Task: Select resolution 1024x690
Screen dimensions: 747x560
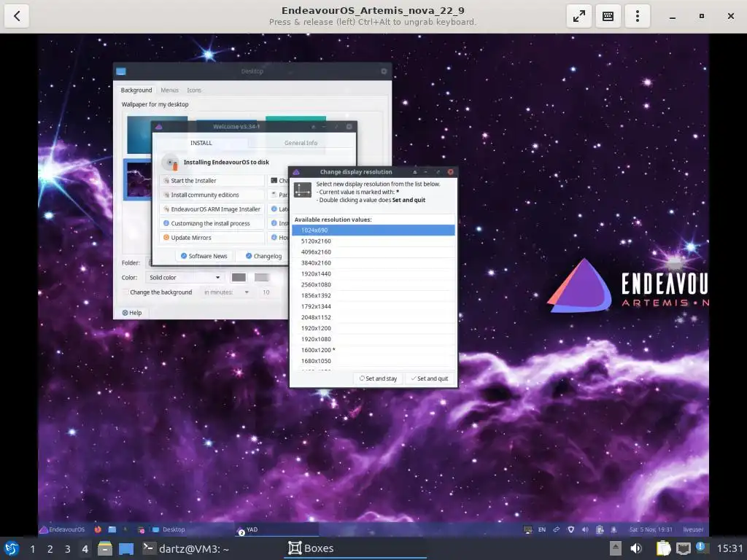Action: (373, 230)
